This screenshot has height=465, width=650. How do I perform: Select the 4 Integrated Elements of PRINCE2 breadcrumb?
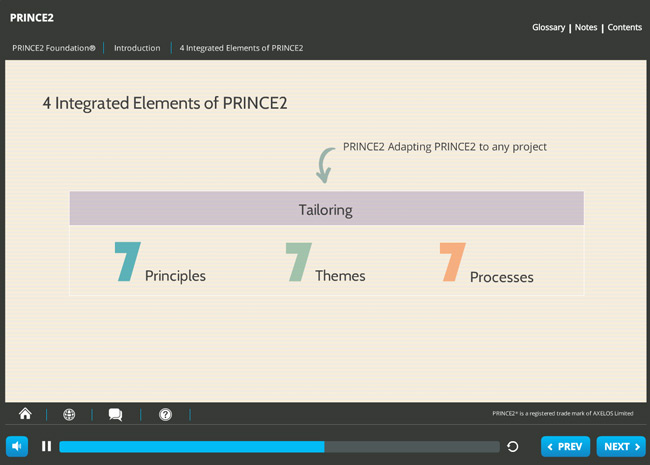pyautogui.click(x=241, y=48)
